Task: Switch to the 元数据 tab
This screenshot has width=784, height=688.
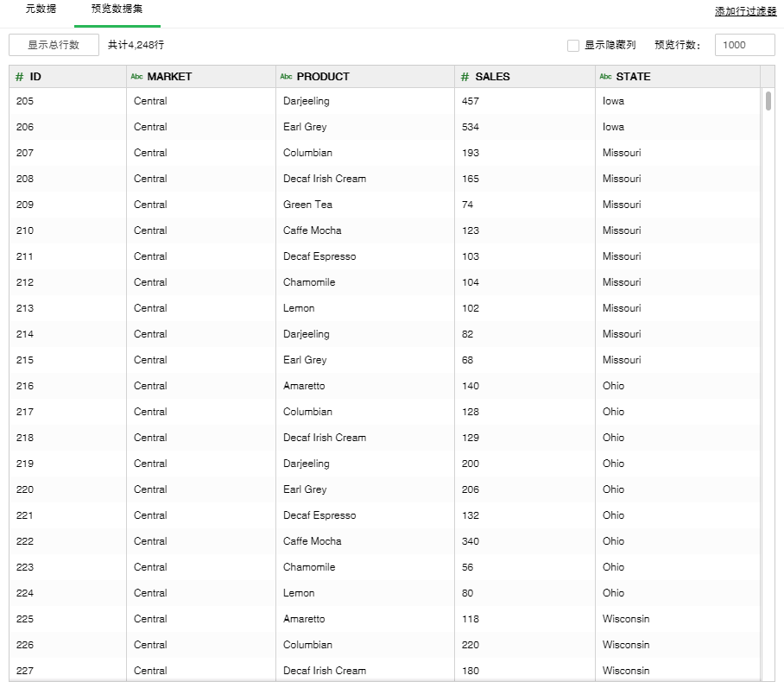Action: coord(41,9)
